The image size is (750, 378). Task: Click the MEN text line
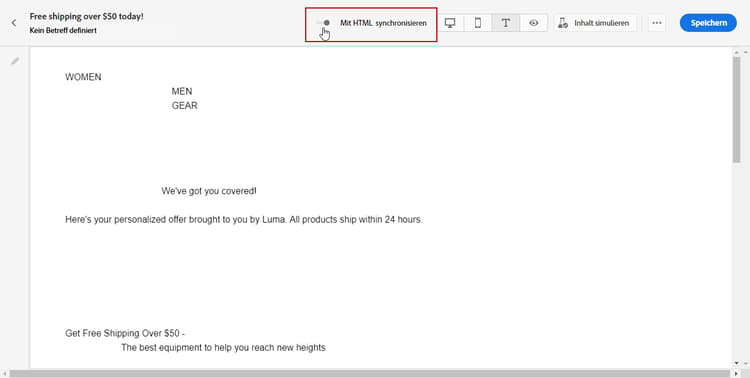tap(182, 91)
